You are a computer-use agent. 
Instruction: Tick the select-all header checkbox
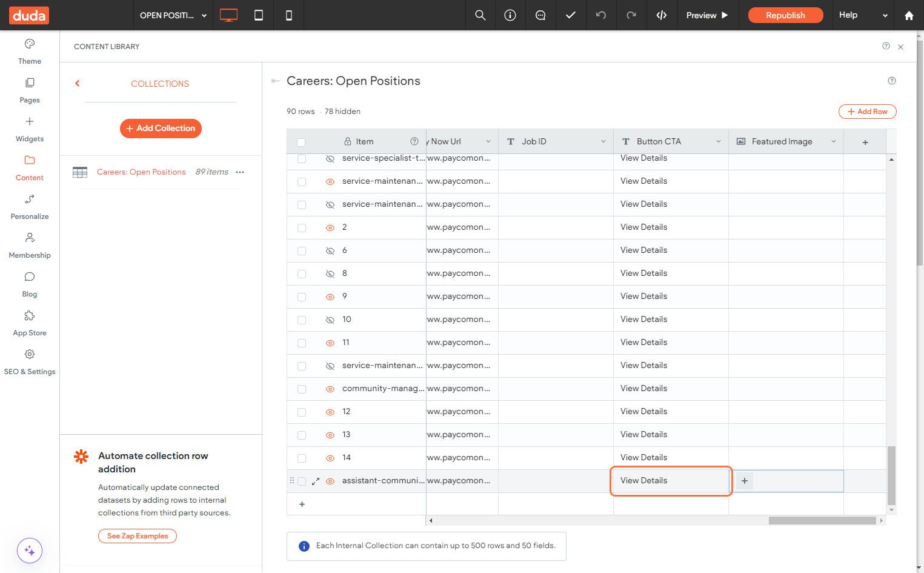pos(301,142)
